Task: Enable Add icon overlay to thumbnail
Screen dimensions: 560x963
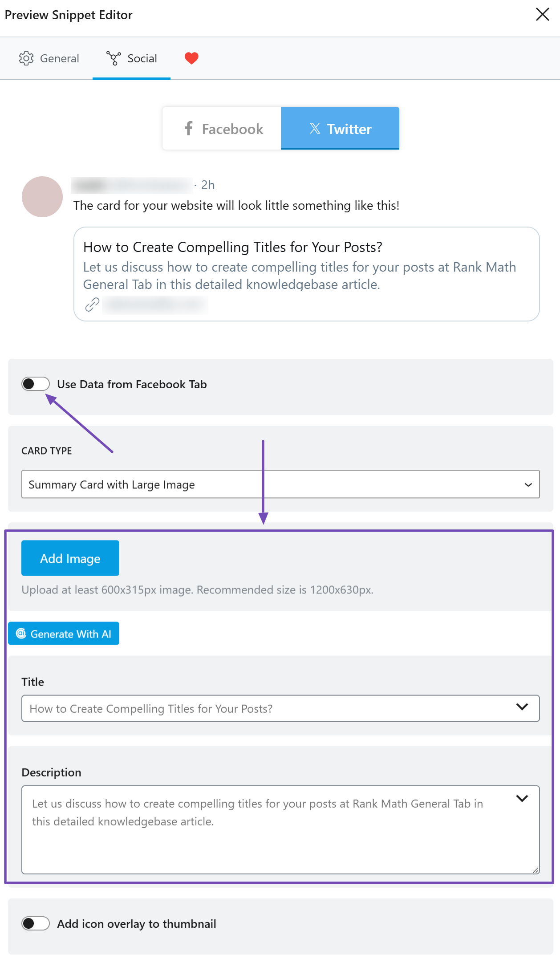Action: tap(36, 923)
